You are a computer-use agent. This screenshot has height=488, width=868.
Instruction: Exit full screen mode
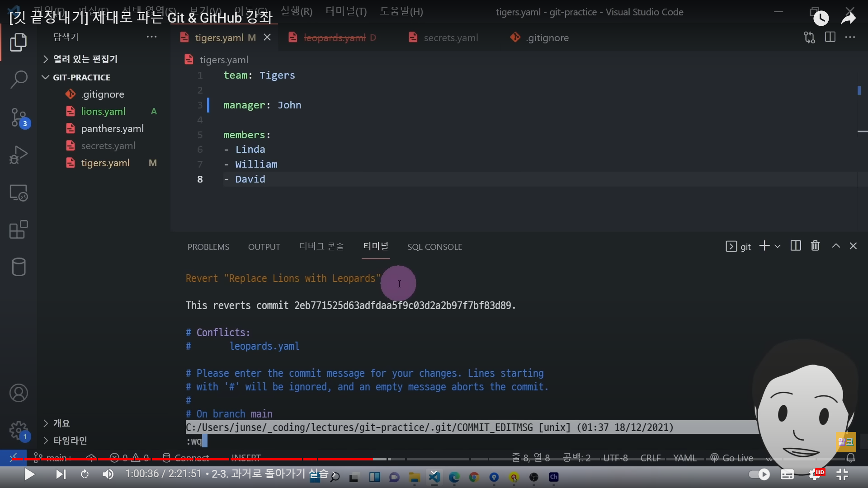[842, 474]
